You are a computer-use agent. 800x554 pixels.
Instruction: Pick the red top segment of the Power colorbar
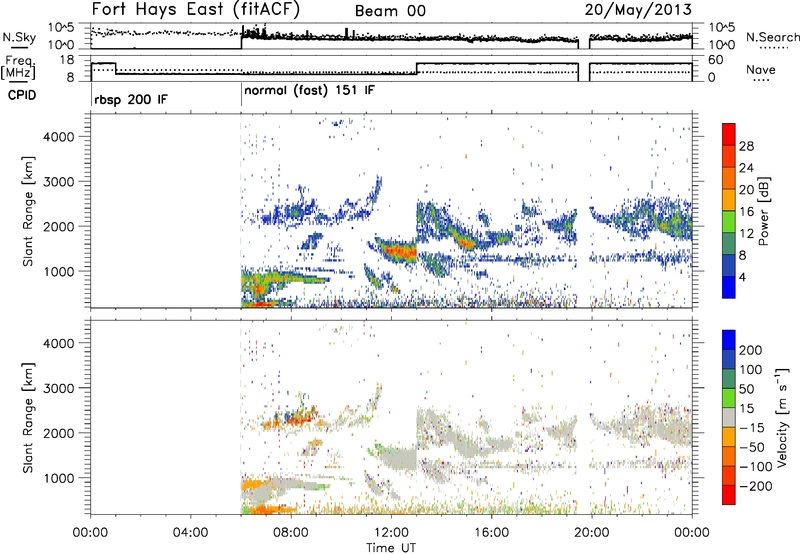[x=729, y=134]
